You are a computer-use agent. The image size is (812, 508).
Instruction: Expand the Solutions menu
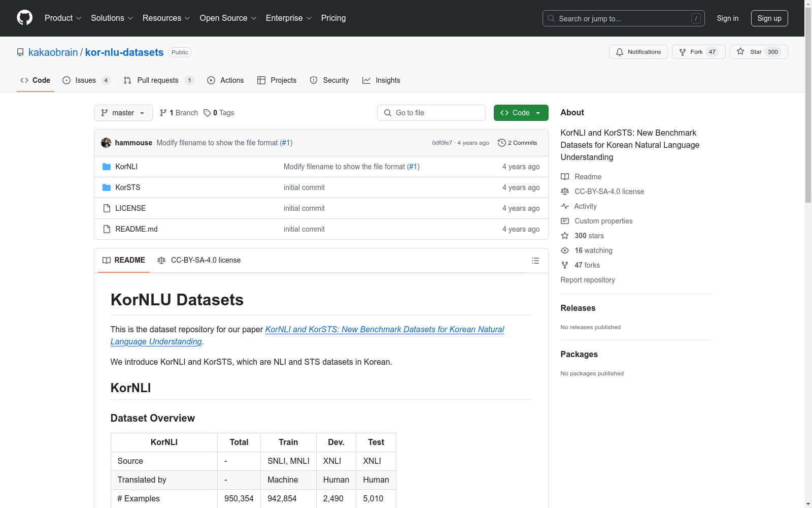coord(112,18)
